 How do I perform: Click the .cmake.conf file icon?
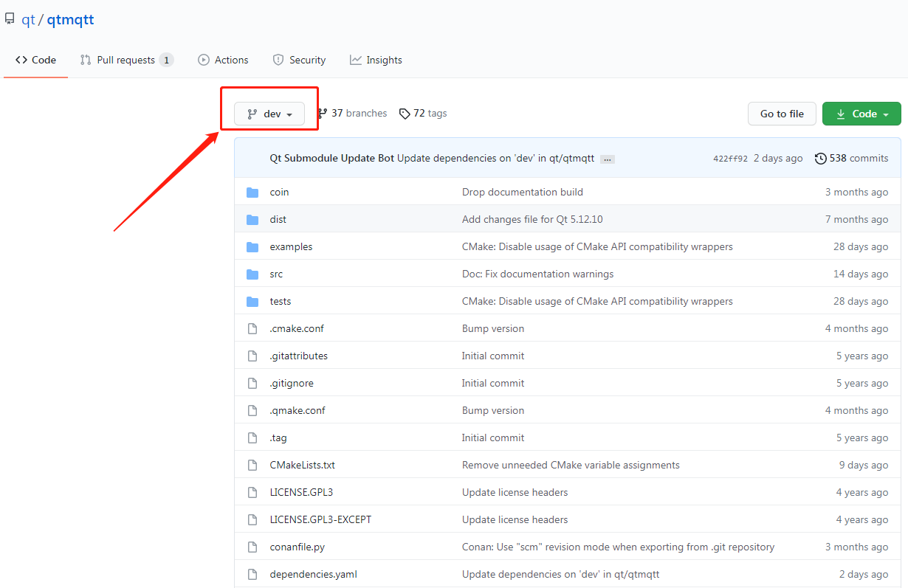click(x=252, y=329)
